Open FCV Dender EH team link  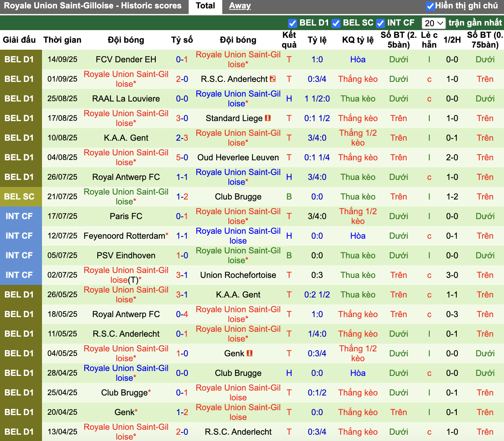(126, 59)
